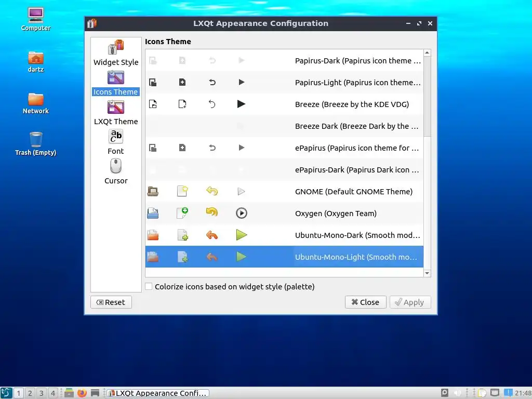Click the Apply button
This screenshot has width=532, height=399.
pyautogui.click(x=410, y=302)
